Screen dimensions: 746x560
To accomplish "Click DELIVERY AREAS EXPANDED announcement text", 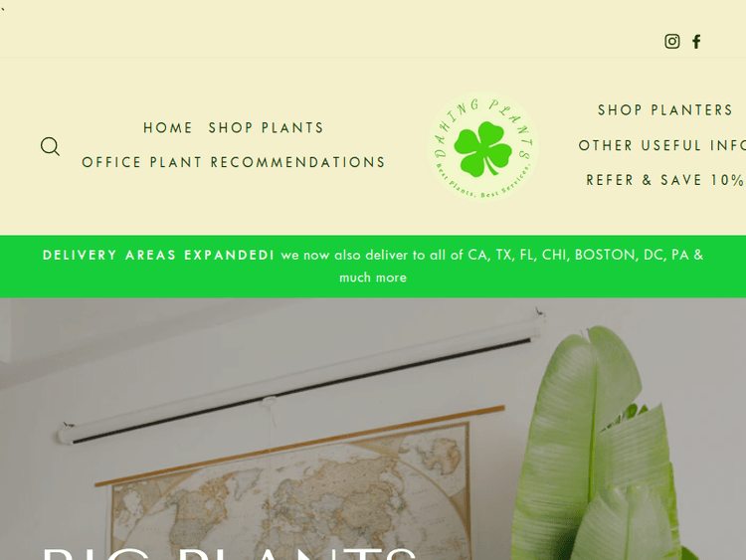I will (x=158, y=255).
